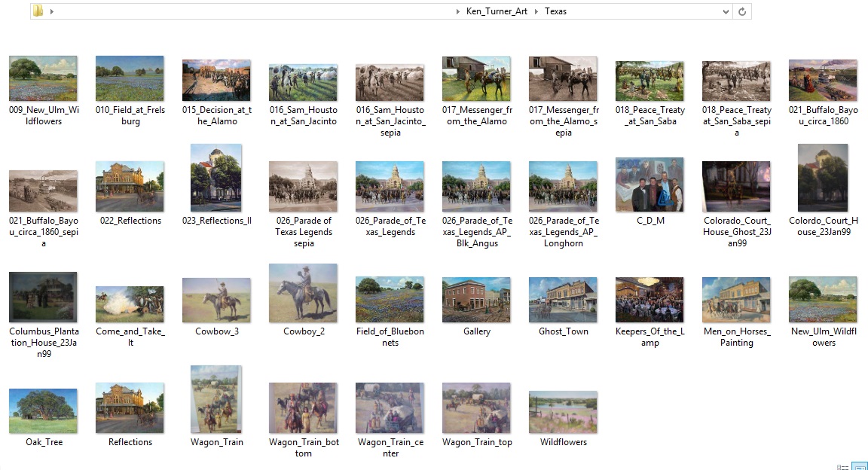Screen dimensions: 868x470
Task: Go to the Ken_Turner_Art breadcrumb folder
Action: coord(497,11)
